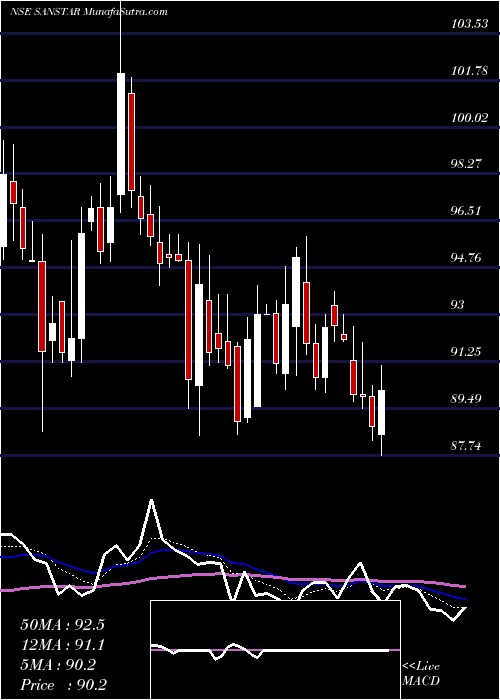The height and width of the screenshot is (700, 500).
Task: Click the 103.53 price axis label
Action: pyautogui.click(x=469, y=24)
